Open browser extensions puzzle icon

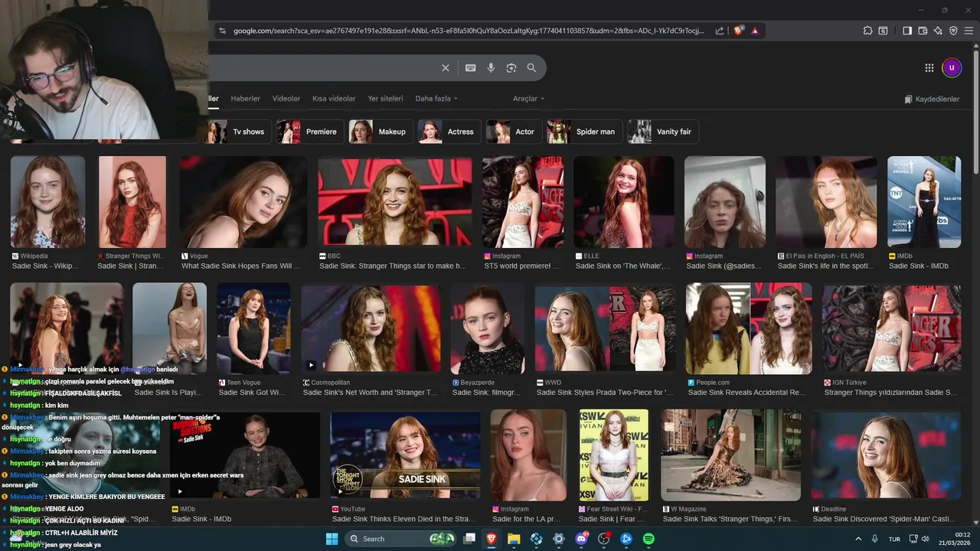(x=867, y=31)
